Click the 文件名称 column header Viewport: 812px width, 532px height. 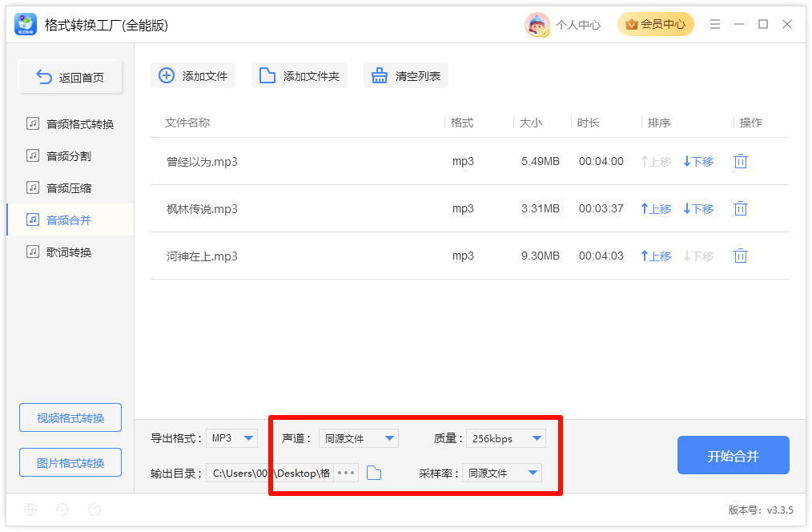point(187,123)
